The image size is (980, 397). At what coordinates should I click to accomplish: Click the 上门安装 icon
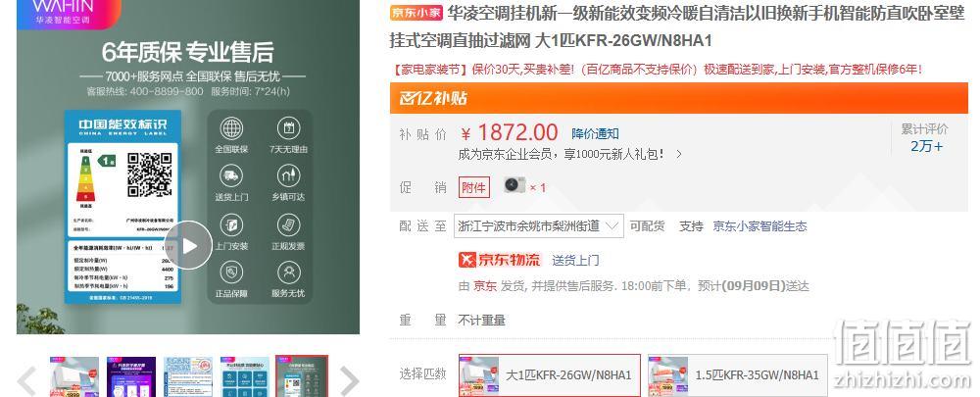point(231,224)
